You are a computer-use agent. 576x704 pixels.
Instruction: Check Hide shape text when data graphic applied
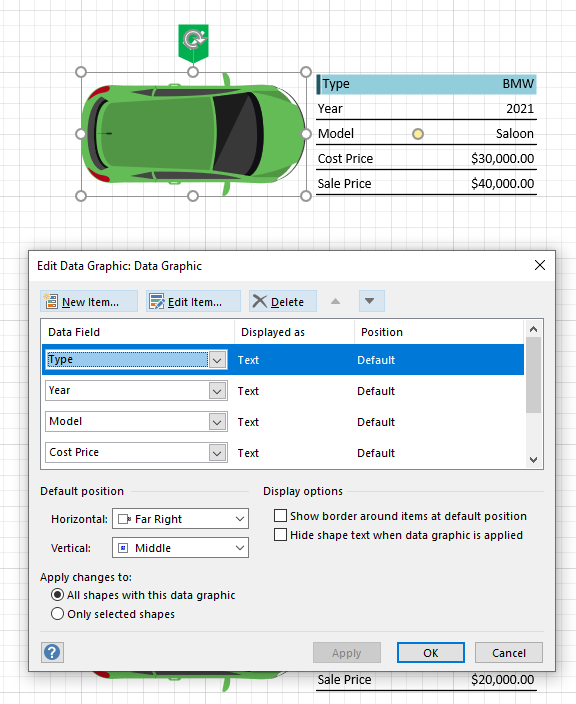[280, 534]
